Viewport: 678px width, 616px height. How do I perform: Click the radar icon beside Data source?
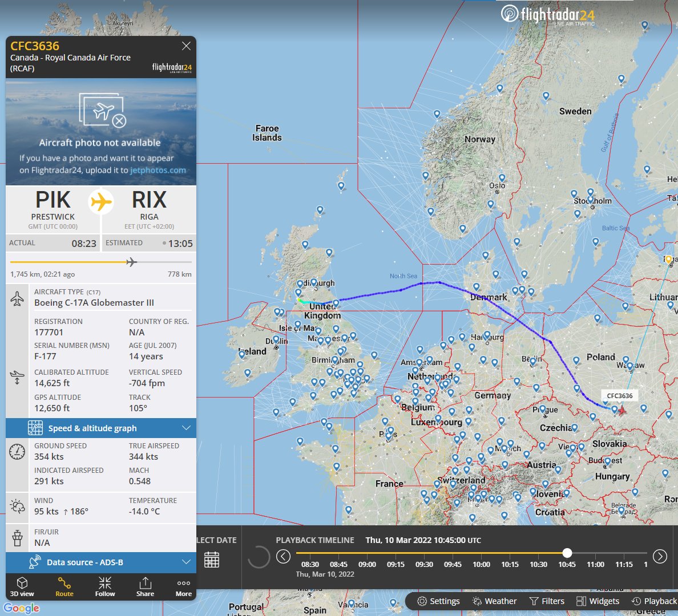pos(35,562)
